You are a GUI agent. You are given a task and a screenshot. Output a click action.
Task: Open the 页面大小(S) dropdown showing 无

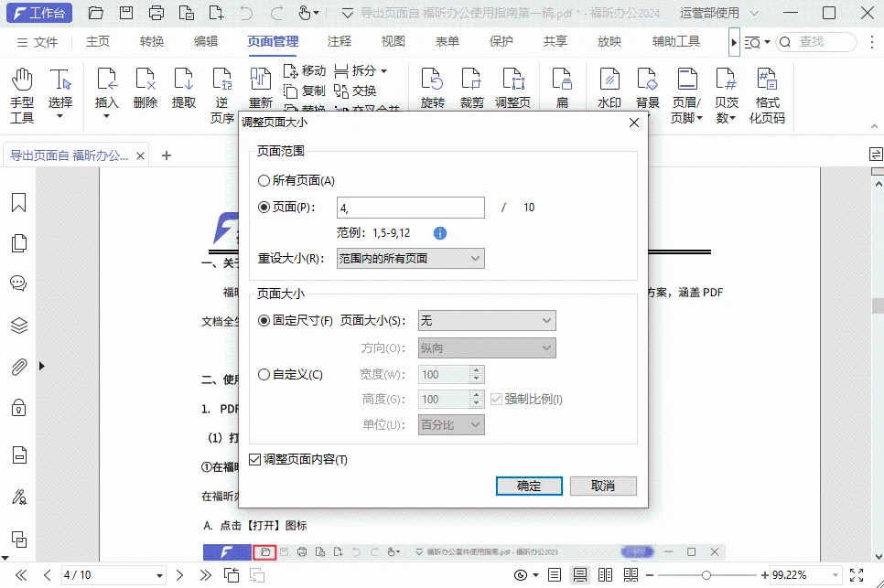486,320
